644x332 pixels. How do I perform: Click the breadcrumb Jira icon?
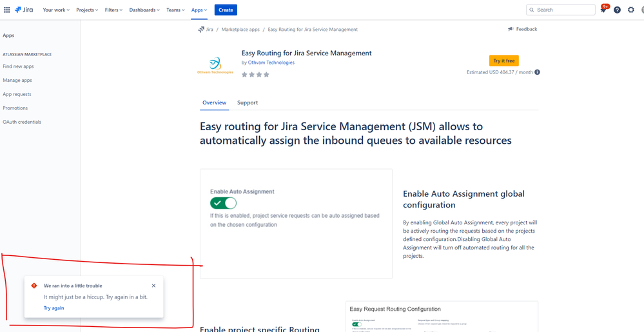pyautogui.click(x=201, y=30)
